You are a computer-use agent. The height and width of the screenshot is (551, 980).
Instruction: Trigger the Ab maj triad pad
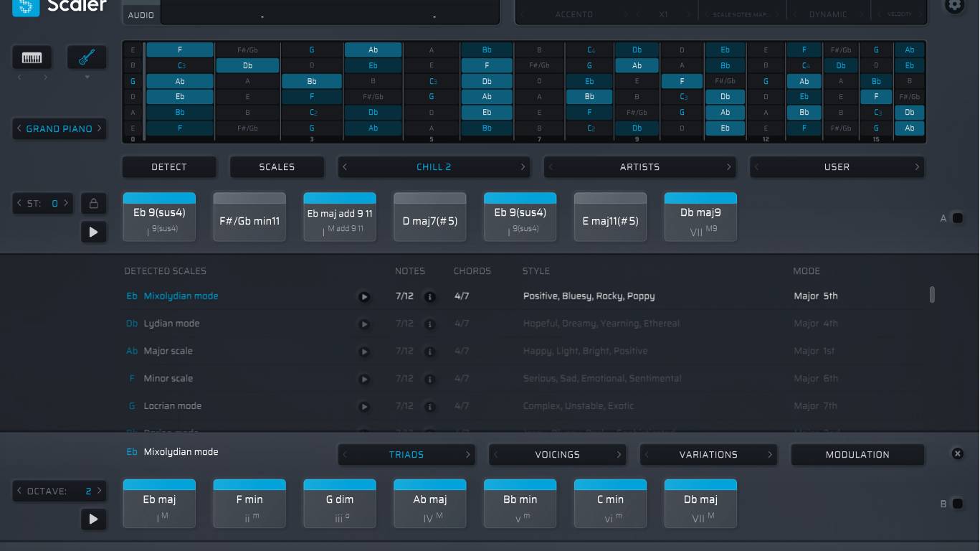(430, 504)
